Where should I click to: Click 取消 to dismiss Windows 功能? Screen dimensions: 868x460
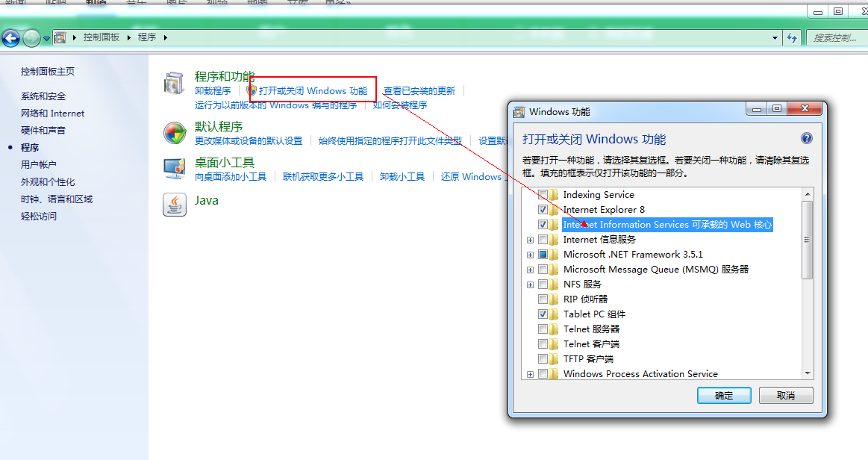coord(786,395)
